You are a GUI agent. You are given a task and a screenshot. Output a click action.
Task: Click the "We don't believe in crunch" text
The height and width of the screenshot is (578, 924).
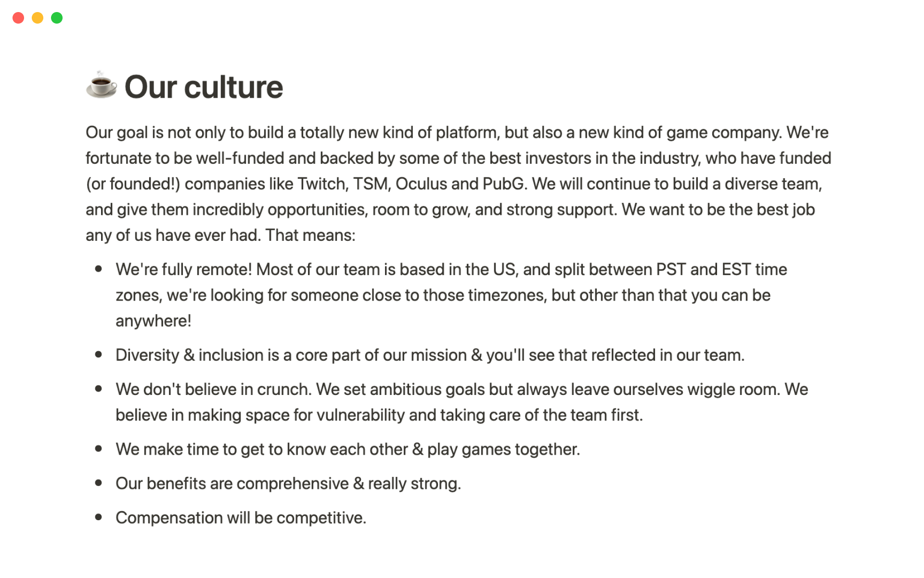pyautogui.click(x=213, y=389)
